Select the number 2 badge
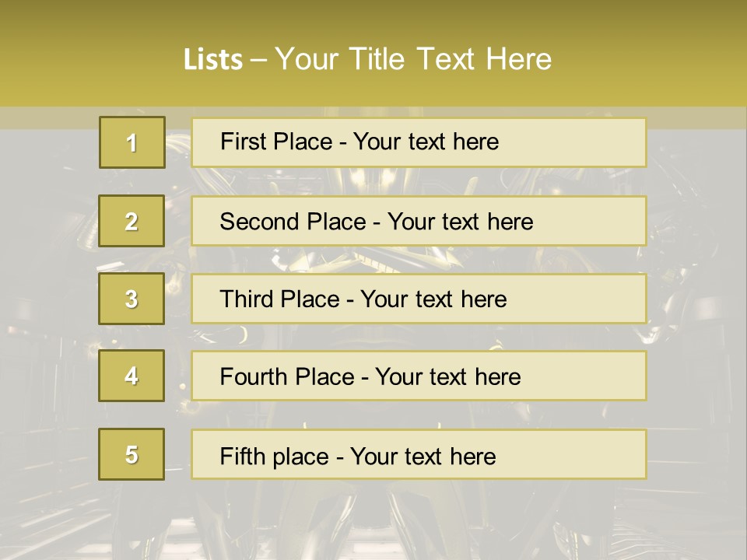The image size is (747, 560). click(132, 221)
